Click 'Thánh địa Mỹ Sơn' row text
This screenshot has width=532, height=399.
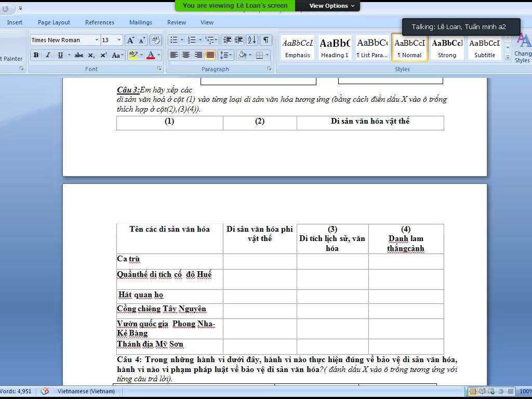[150, 344]
